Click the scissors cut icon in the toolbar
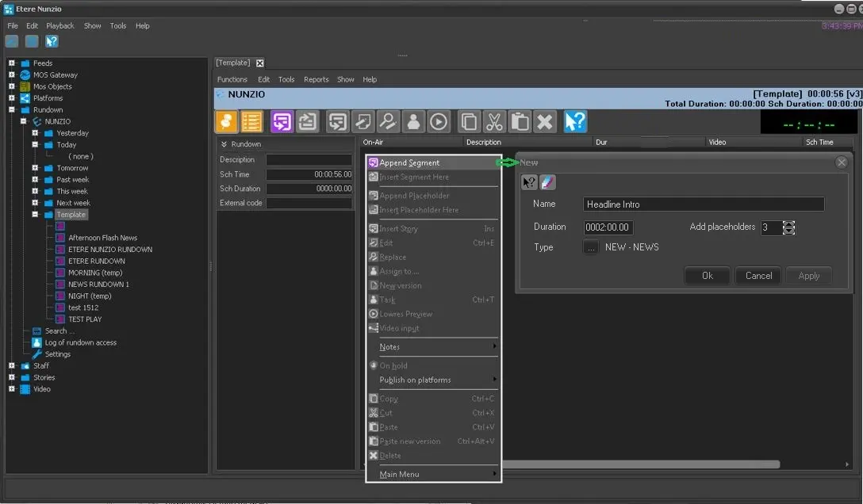Screen dimensions: 863x504 pos(493,121)
